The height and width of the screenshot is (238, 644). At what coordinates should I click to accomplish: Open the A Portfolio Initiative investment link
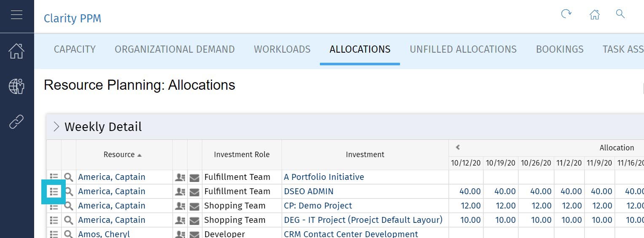click(324, 177)
